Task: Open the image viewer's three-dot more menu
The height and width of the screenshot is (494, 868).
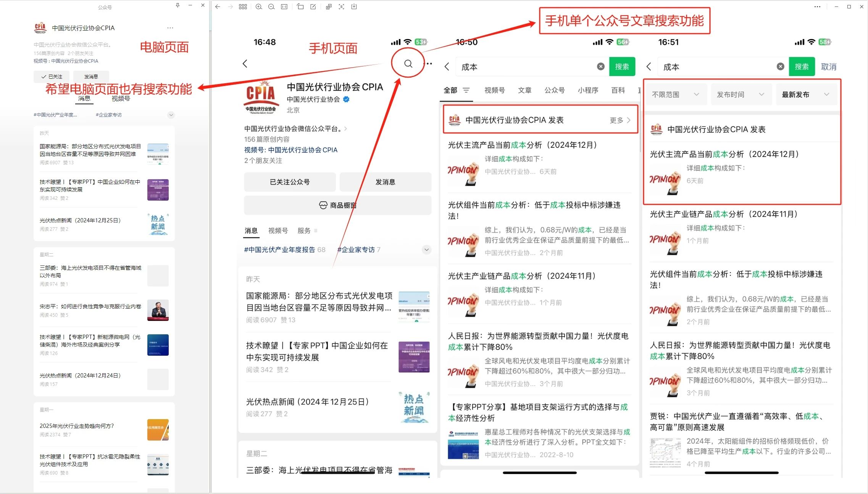Action: tap(817, 6)
